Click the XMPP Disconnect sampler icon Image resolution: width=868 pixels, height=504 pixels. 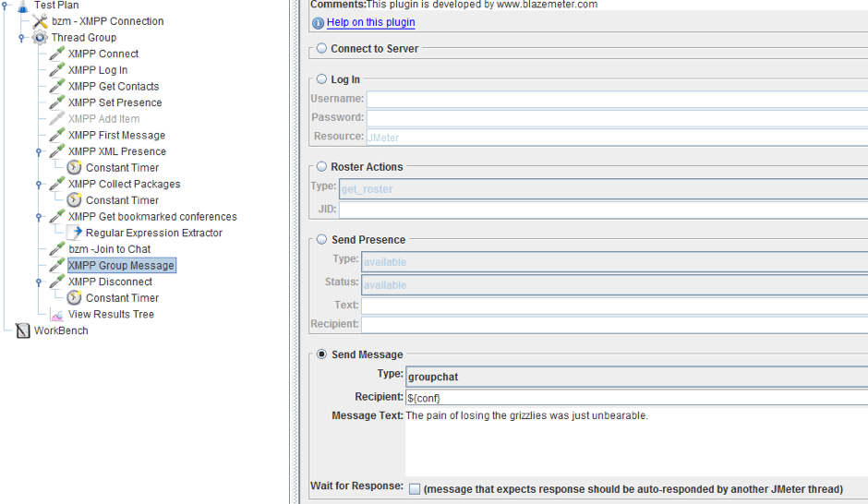click(x=57, y=282)
